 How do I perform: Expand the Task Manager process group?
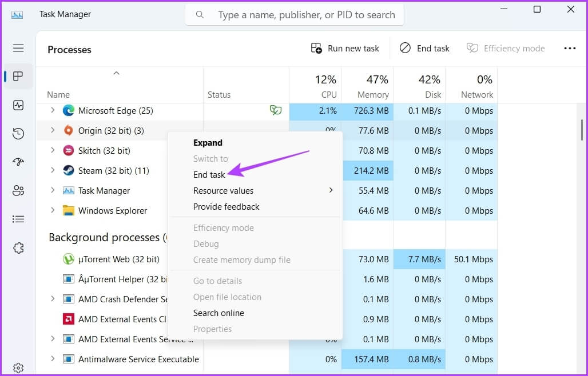(53, 190)
